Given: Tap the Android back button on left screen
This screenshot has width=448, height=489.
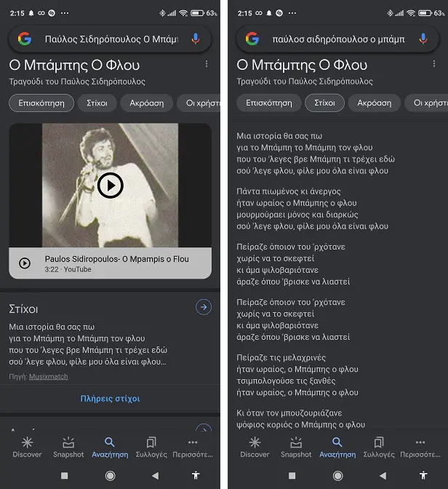Looking at the screenshot, I should click(155, 476).
